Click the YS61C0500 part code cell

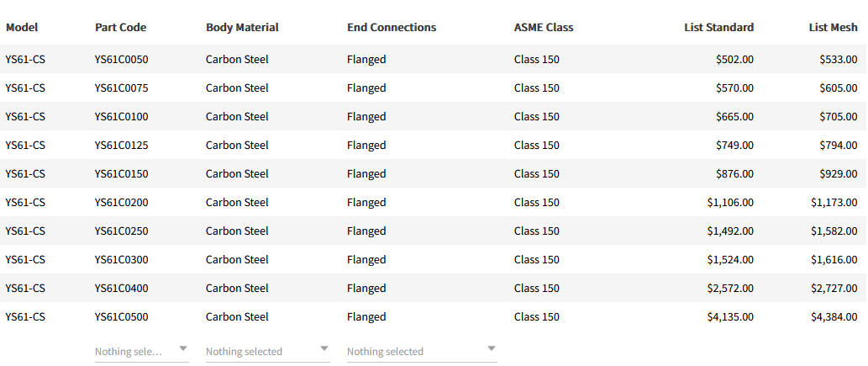click(121, 317)
